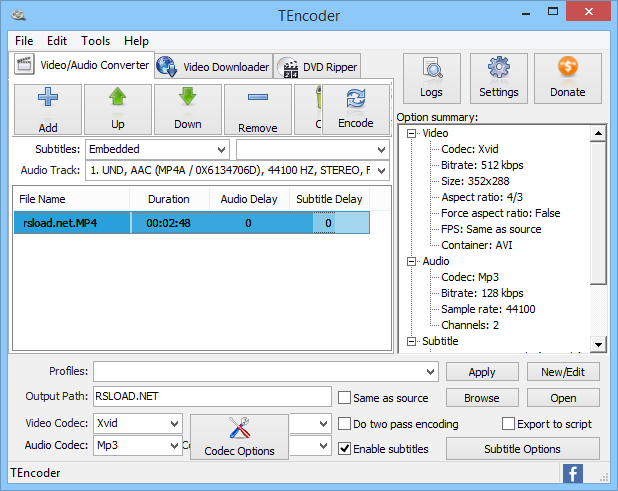
Task: Open the Tools menu
Action: point(95,41)
